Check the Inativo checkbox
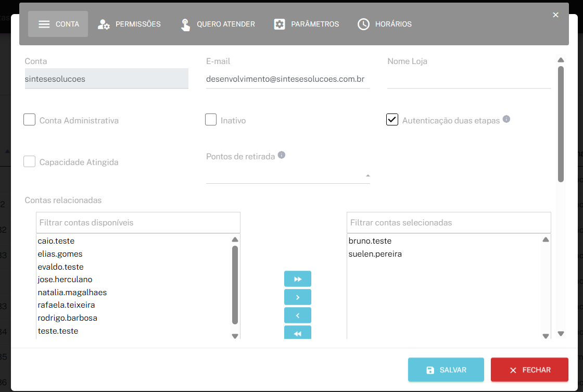This screenshot has width=583, height=392. tap(211, 120)
